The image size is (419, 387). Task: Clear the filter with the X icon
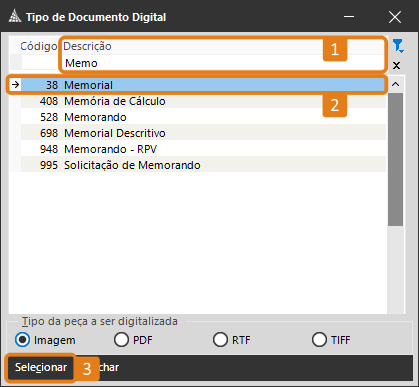(x=396, y=65)
